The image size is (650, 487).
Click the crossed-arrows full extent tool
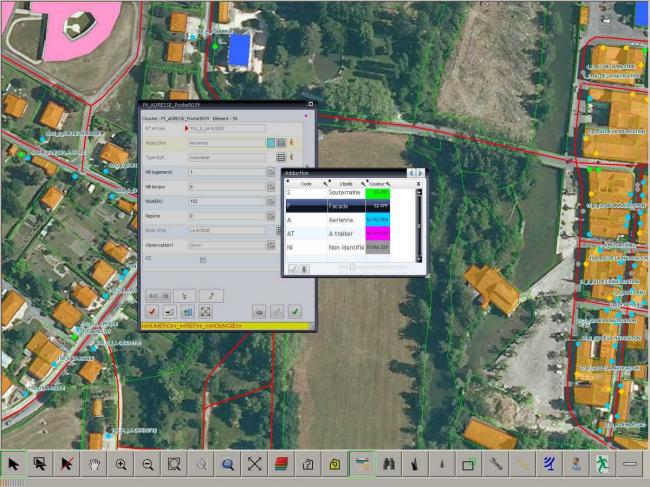click(254, 464)
